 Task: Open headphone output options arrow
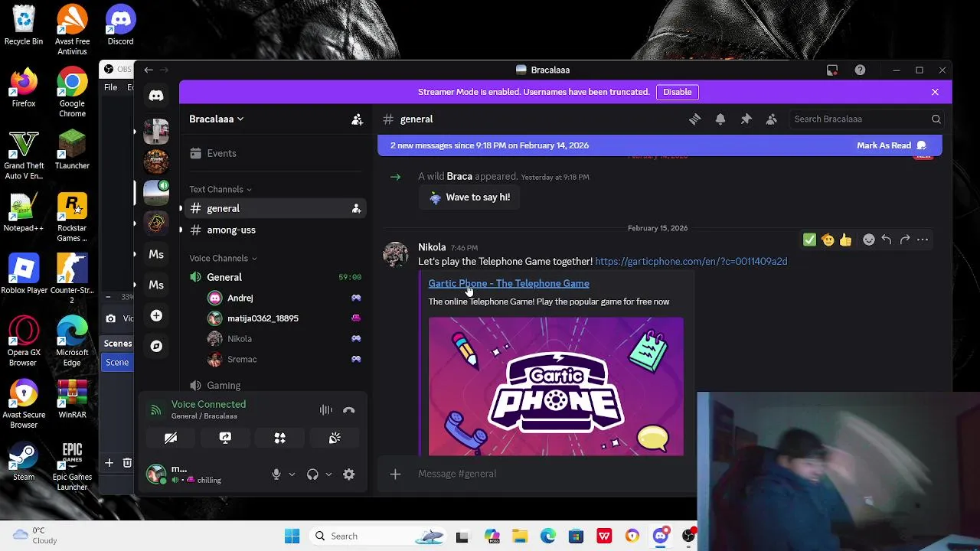click(x=328, y=474)
